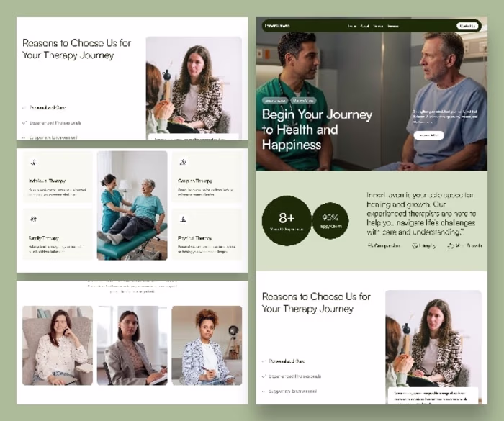Open the Reviews nav menu item
The height and width of the screenshot is (421, 504).
pos(393,27)
